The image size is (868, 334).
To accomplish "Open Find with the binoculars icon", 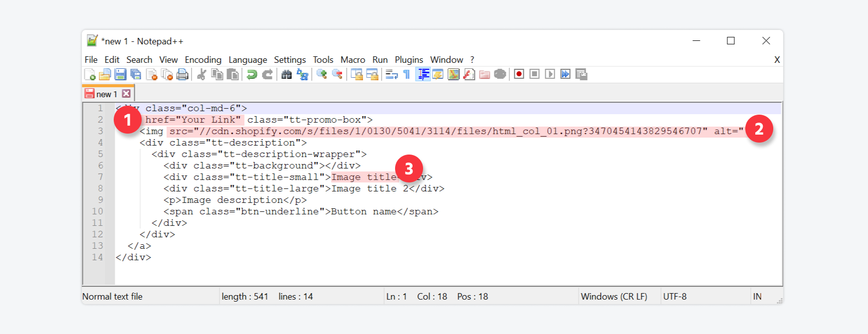I will [x=286, y=74].
